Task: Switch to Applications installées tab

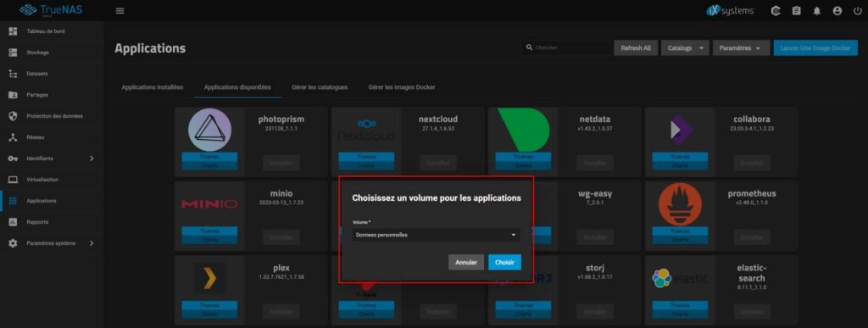Action: (x=153, y=87)
